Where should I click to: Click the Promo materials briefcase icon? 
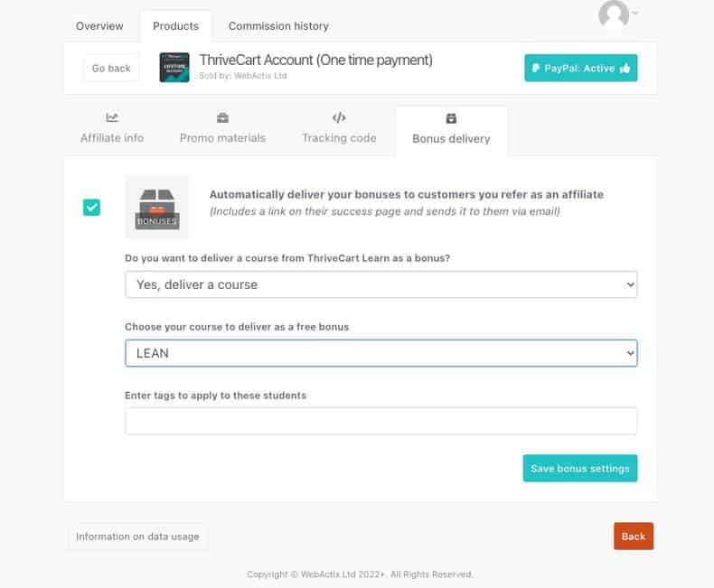click(222, 118)
